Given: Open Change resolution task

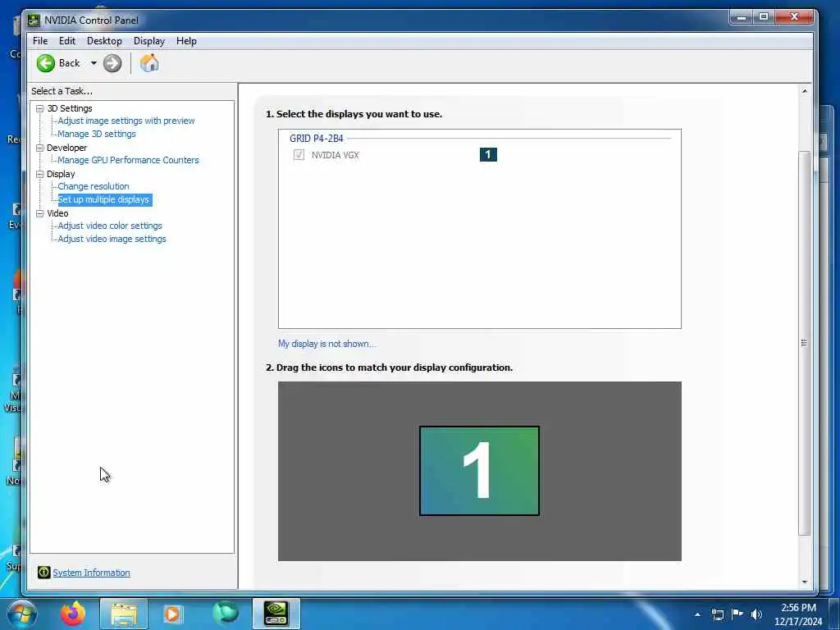Looking at the screenshot, I should (94, 186).
